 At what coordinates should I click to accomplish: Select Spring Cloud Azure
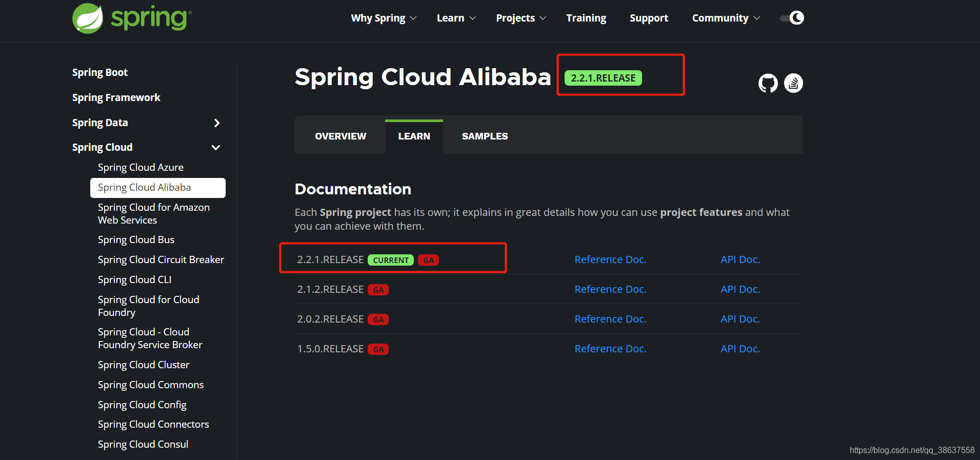click(x=141, y=167)
